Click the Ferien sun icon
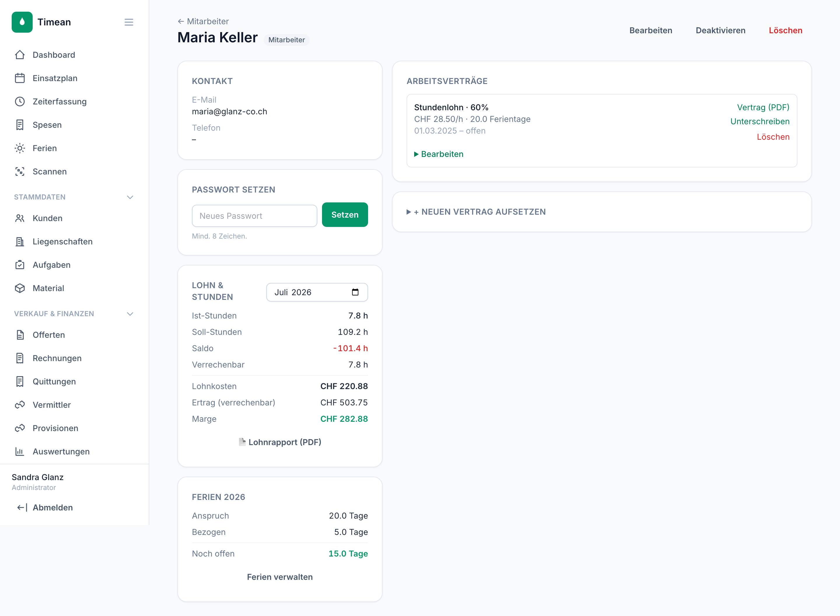 coord(20,148)
